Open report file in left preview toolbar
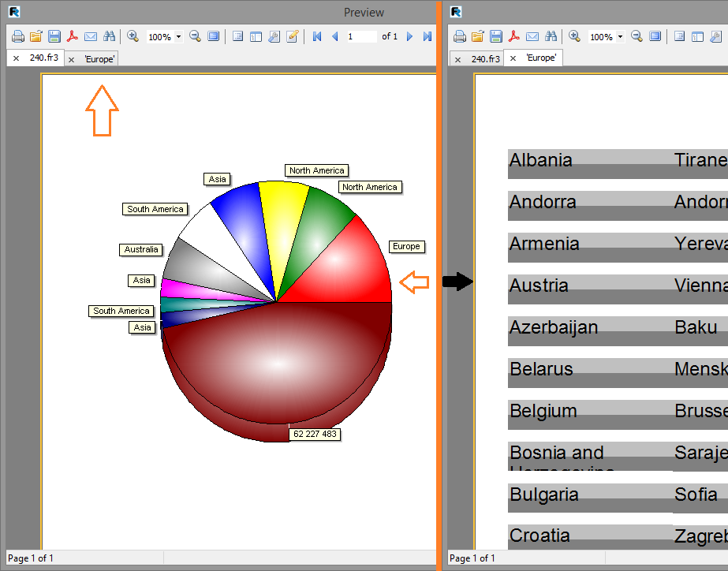The height and width of the screenshot is (571, 728). tap(35, 36)
